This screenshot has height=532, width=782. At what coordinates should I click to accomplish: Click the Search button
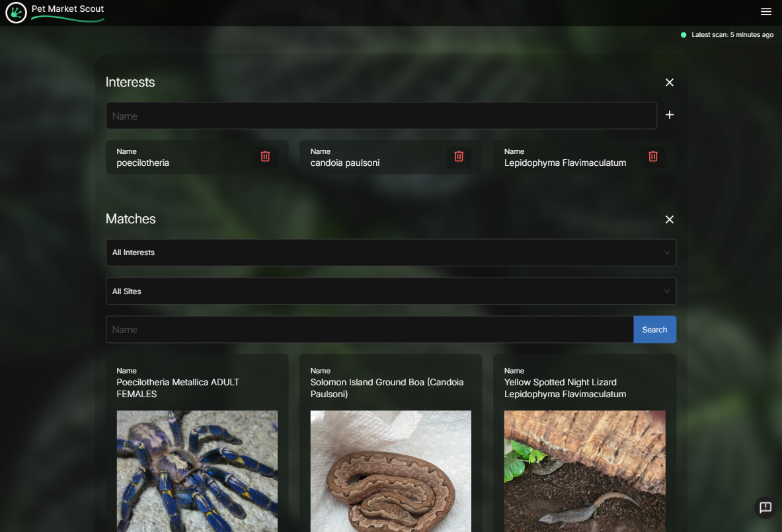(x=654, y=330)
